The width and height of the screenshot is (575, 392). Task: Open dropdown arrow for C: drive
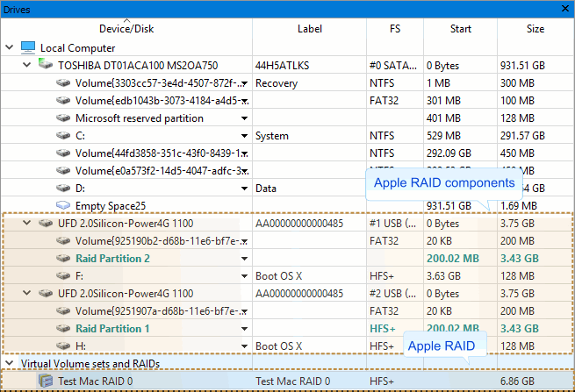point(244,136)
